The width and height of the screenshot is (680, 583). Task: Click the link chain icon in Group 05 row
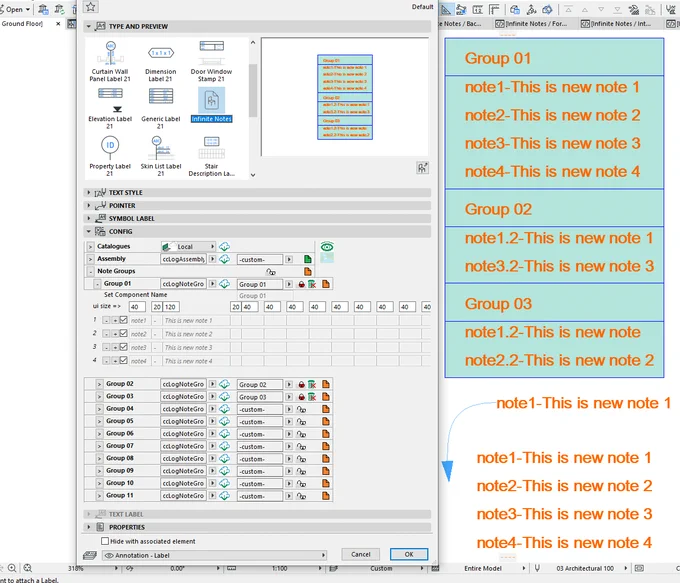point(301,422)
